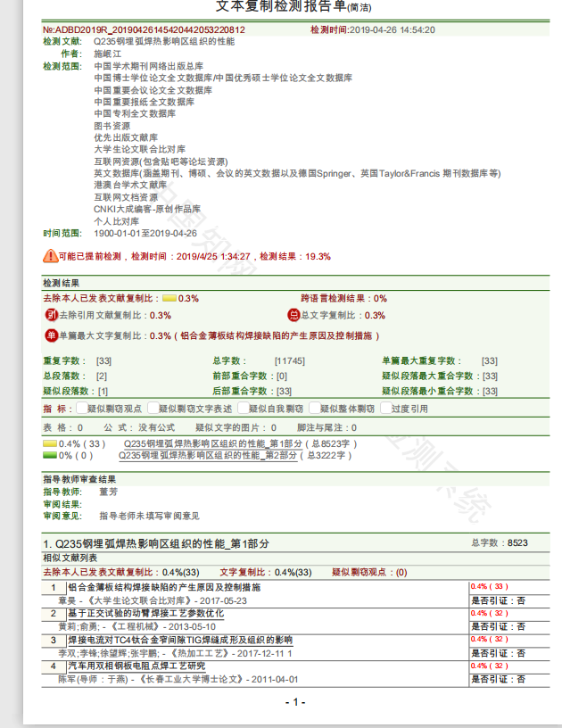Image resolution: width=562 pixels, height=728 pixels.
Task: Click citation 黄莉;俞勇 《工程机械》 2013-05-10
Action: point(136,627)
